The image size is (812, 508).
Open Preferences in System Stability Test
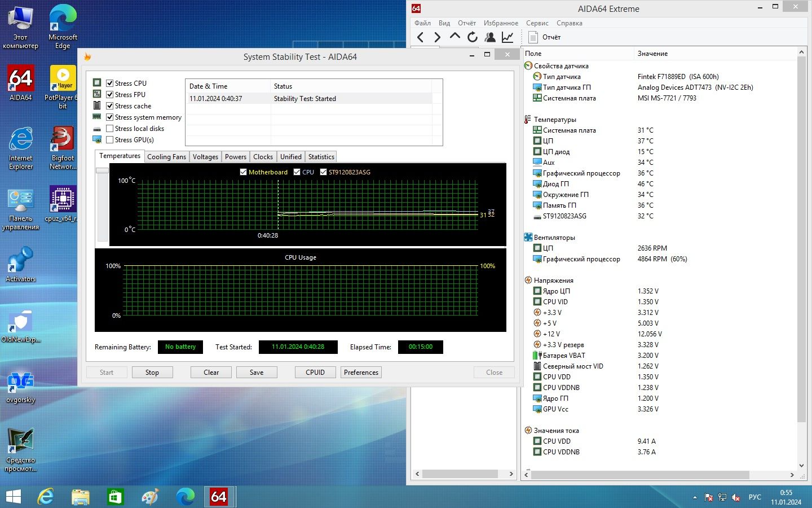pyautogui.click(x=361, y=373)
